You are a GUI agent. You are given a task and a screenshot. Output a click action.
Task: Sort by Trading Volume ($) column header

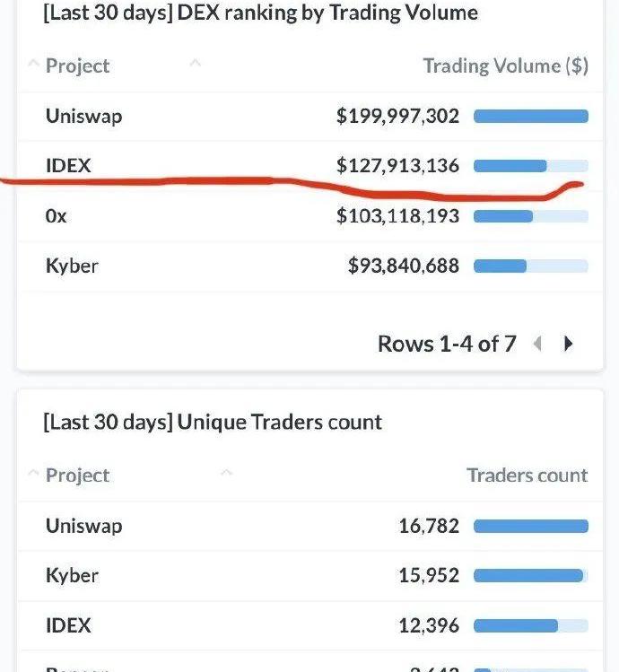[505, 65]
